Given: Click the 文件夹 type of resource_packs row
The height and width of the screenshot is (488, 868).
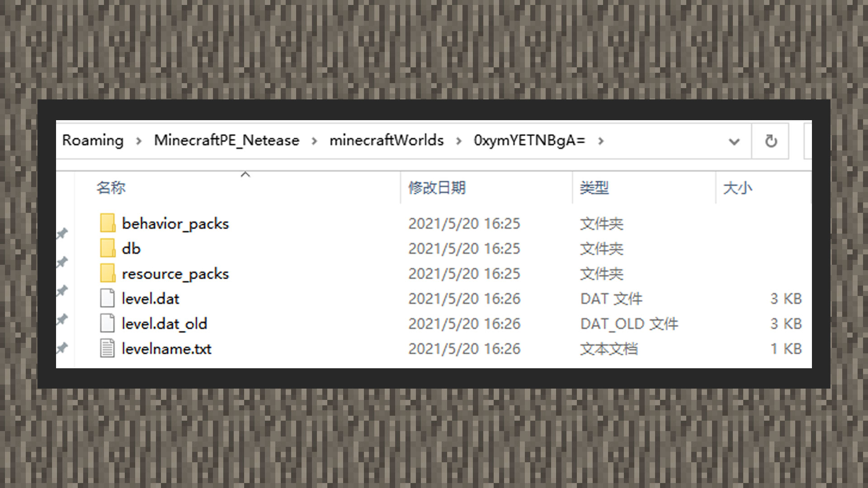Looking at the screenshot, I should tap(602, 274).
